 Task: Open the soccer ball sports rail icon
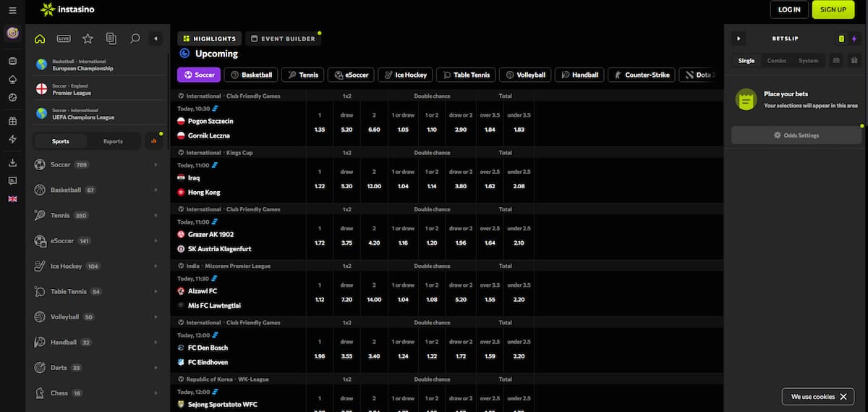pos(12,97)
